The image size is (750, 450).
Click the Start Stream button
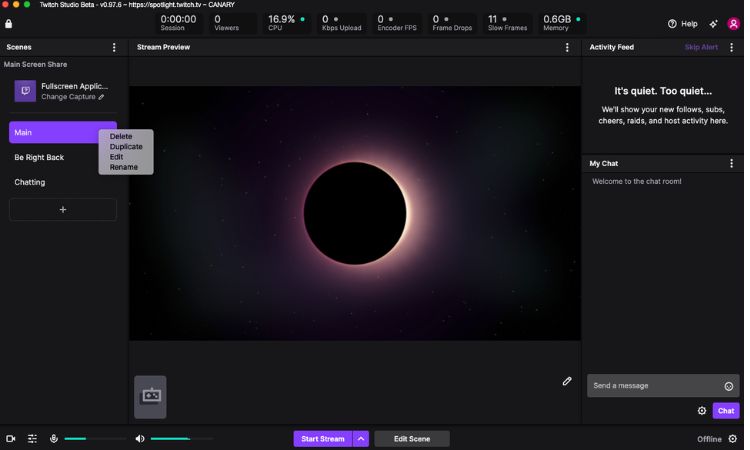(323, 439)
